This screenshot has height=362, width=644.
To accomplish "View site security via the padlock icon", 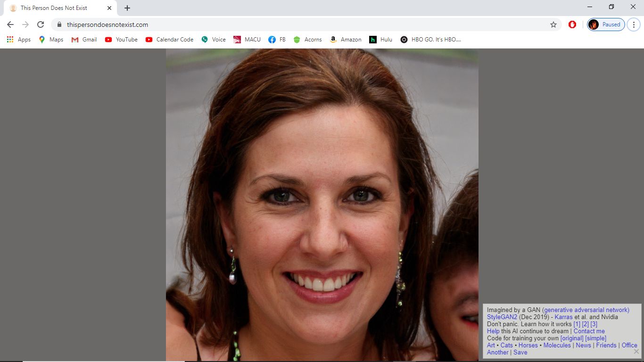I will coord(59,24).
